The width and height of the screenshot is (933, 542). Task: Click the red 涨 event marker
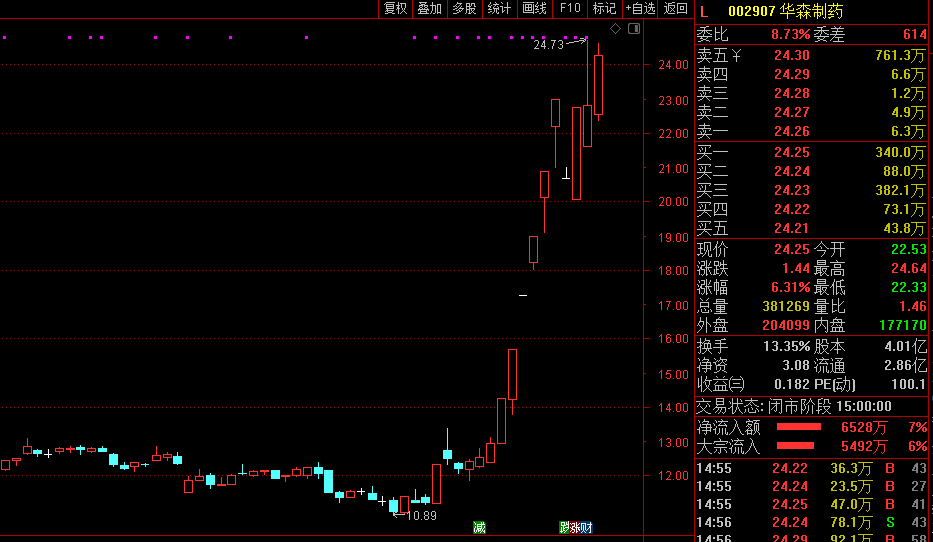pyautogui.click(x=575, y=527)
